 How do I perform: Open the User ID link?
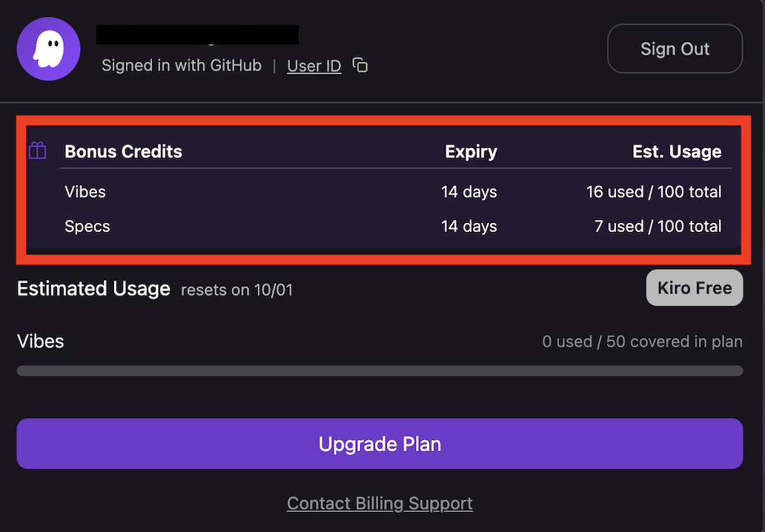(x=314, y=66)
